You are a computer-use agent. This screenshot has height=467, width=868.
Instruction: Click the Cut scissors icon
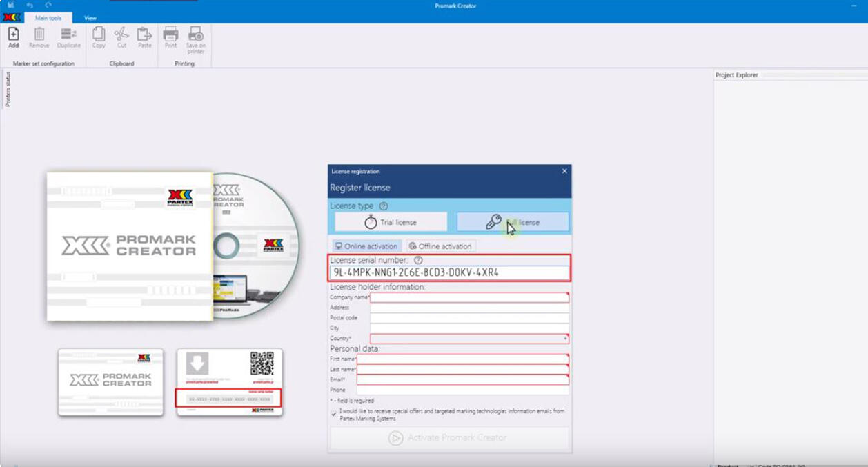(x=121, y=34)
